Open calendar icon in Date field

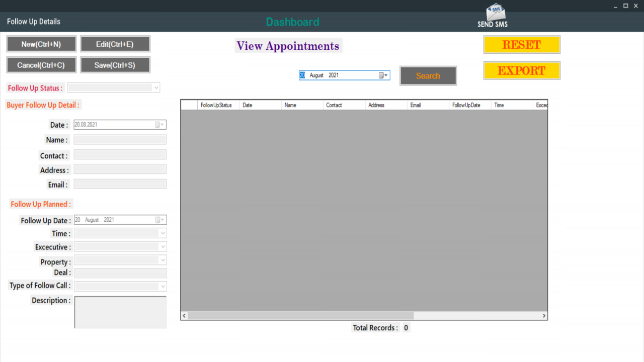click(x=159, y=125)
